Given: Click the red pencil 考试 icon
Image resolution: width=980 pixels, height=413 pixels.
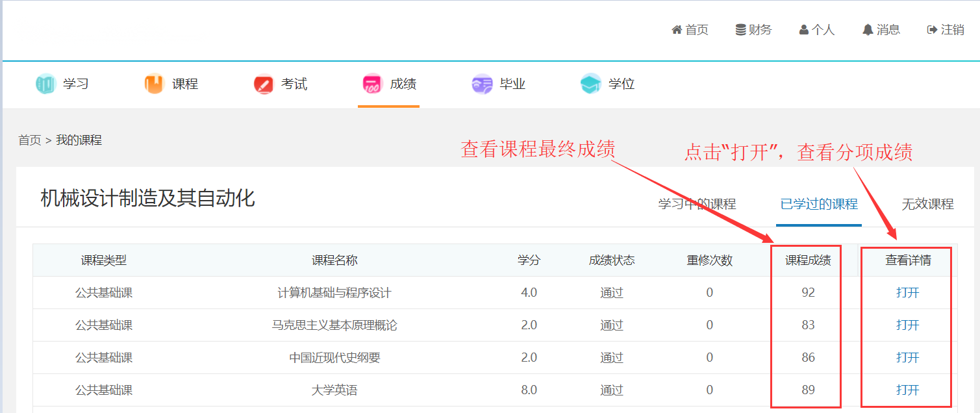Looking at the screenshot, I should pos(264,84).
